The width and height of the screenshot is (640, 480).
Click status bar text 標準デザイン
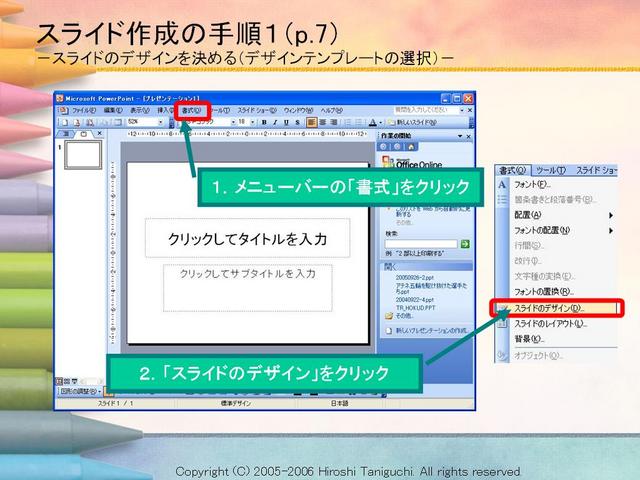[236, 403]
